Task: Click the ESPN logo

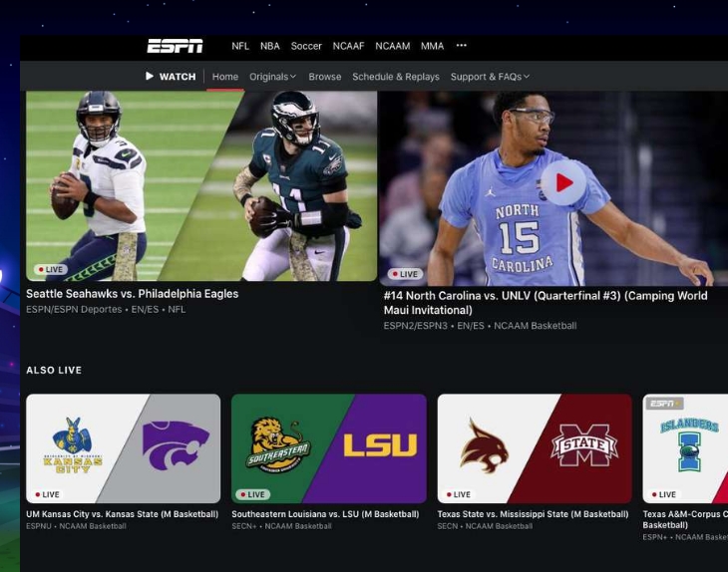Action: point(176,46)
